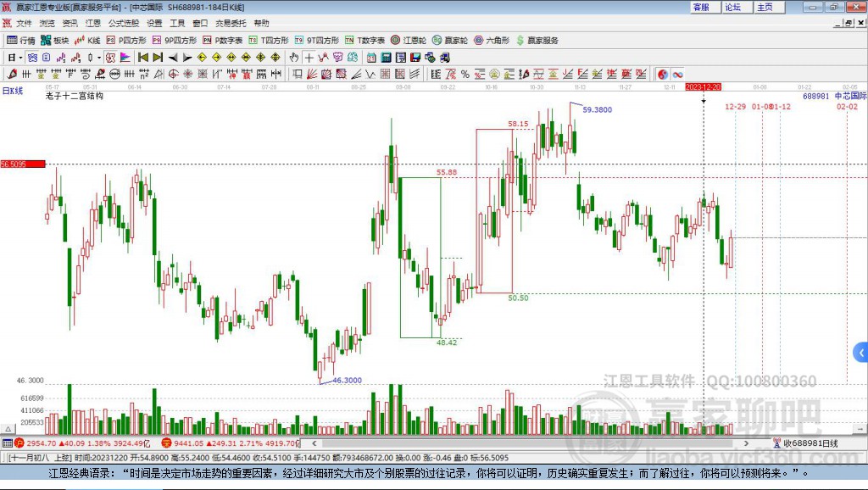Open the 9P四方形 tool

[175, 40]
